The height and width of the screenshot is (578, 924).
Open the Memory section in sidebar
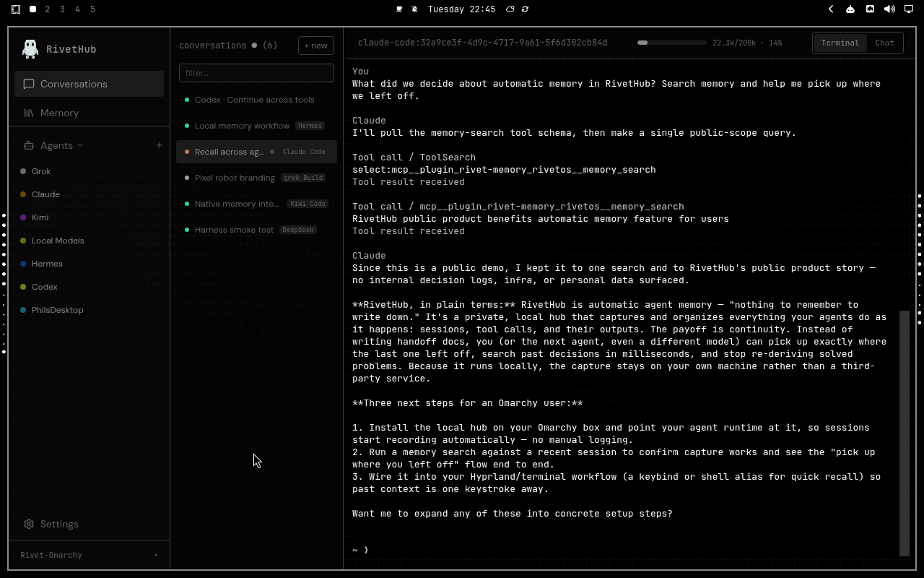90,113
